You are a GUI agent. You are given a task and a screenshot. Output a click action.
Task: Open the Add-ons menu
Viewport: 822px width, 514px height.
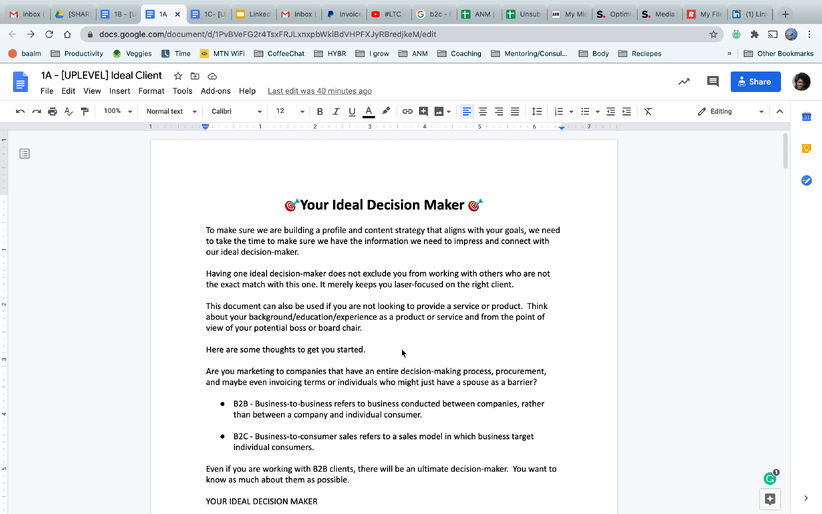coord(215,91)
